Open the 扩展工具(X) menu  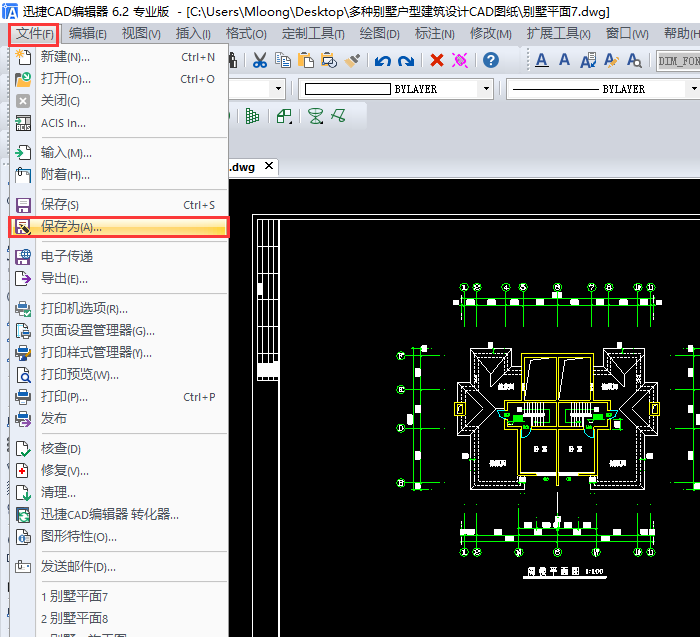pos(558,33)
